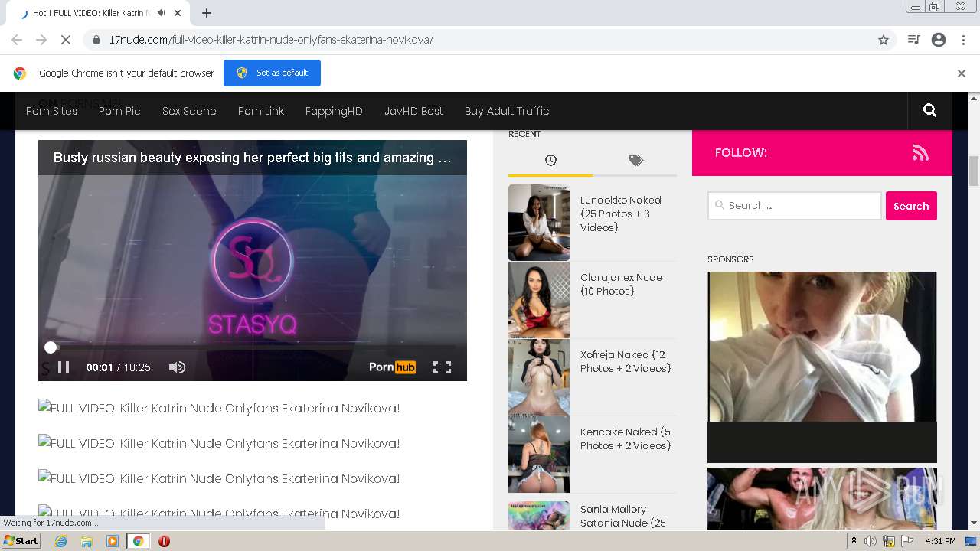Open the system tray volume icon
This screenshot has width=980, height=551.
click(x=871, y=541)
